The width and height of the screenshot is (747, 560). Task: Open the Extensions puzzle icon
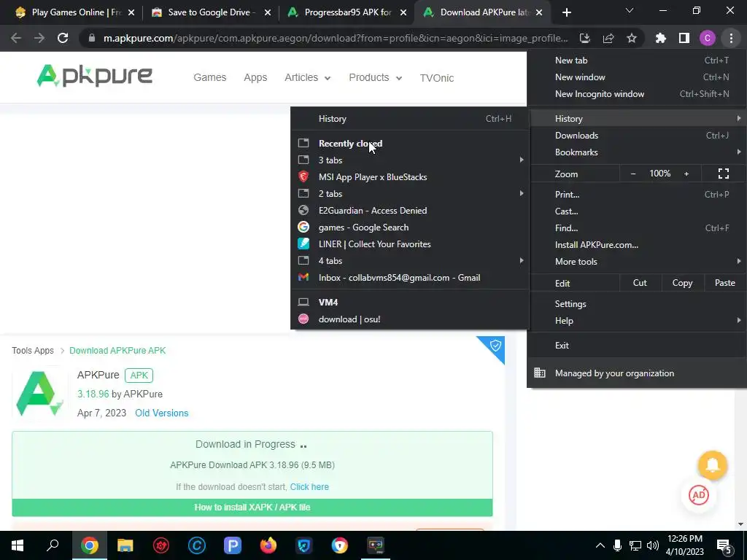tap(660, 38)
